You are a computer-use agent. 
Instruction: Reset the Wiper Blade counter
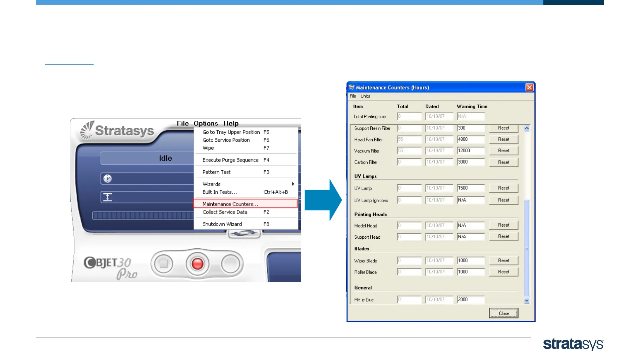[503, 260]
